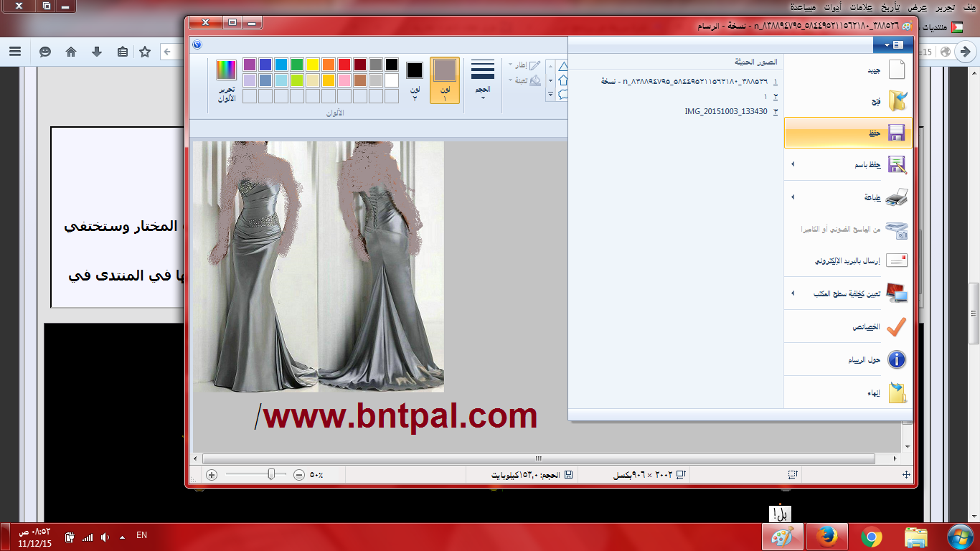Screen dimensions: 980x551
Task: Click New (جديد) in Paint file menu
Action: tap(848, 70)
